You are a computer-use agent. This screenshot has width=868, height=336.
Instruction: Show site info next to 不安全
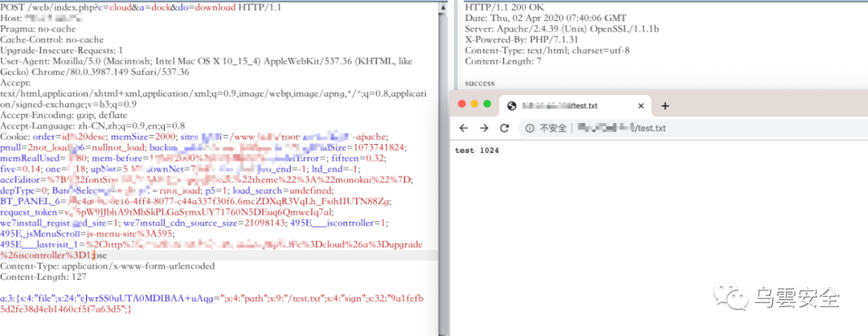coord(530,129)
